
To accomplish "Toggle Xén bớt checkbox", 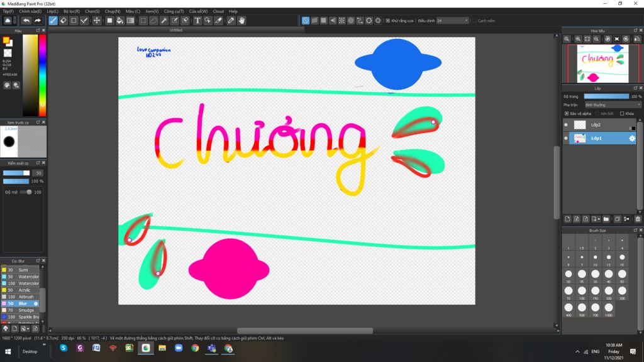I will click(597, 114).
